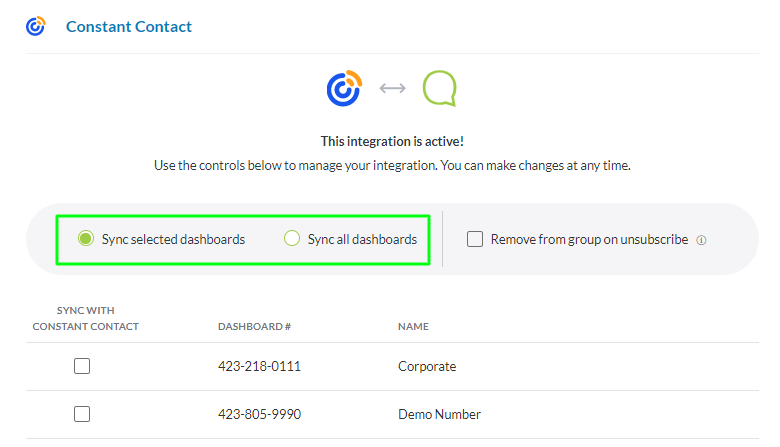Enable Remove from group on unsubscribe checkbox
Viewport: 780px width, 447px height.
tap(475, 239)
